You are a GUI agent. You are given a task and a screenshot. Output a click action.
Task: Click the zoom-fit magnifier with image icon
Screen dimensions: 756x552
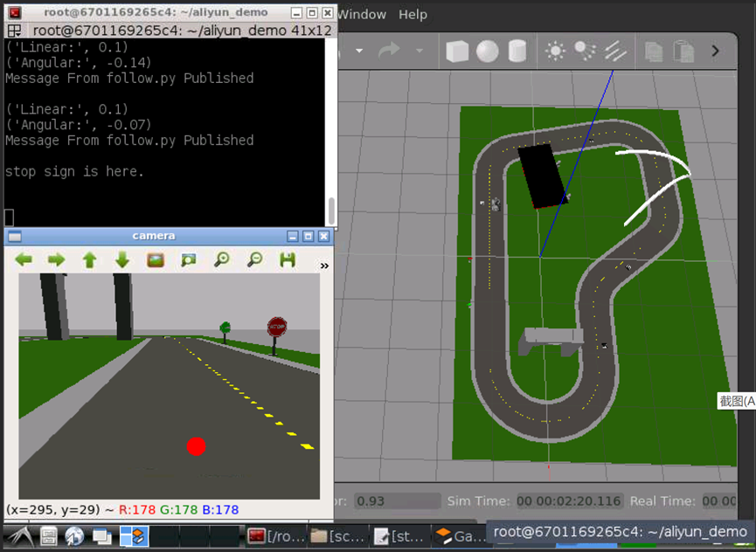[189, 260]
